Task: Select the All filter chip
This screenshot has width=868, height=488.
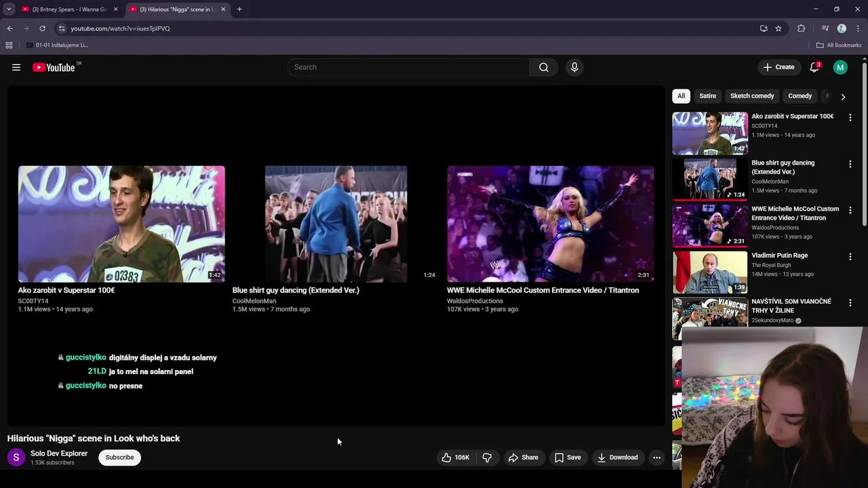Action: coord(681,96)
